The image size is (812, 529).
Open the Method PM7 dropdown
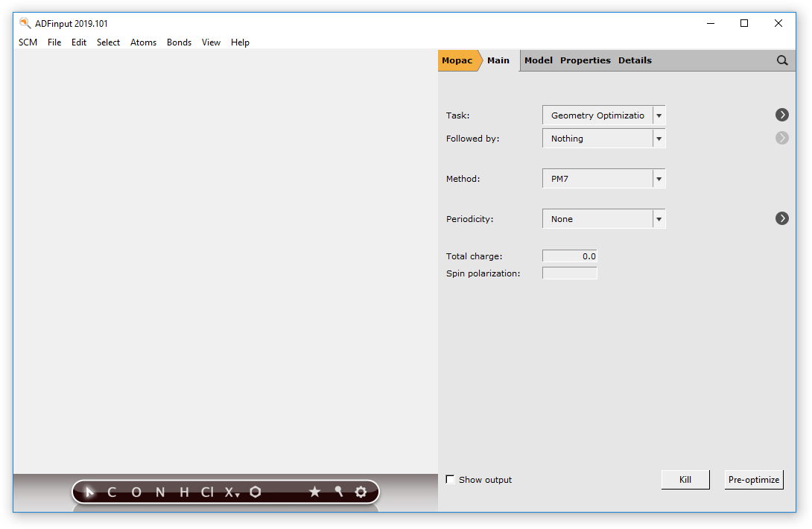pos(604,179)
